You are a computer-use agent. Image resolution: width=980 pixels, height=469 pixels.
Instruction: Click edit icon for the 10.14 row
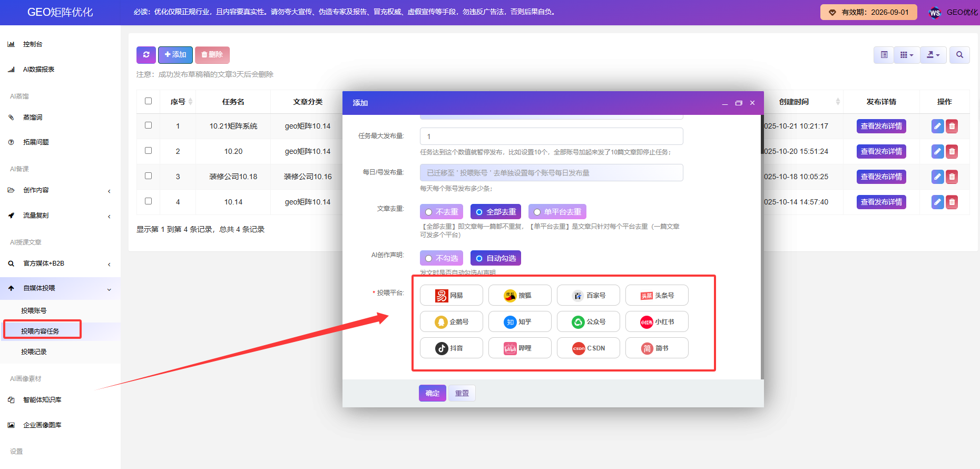[937, 202]
